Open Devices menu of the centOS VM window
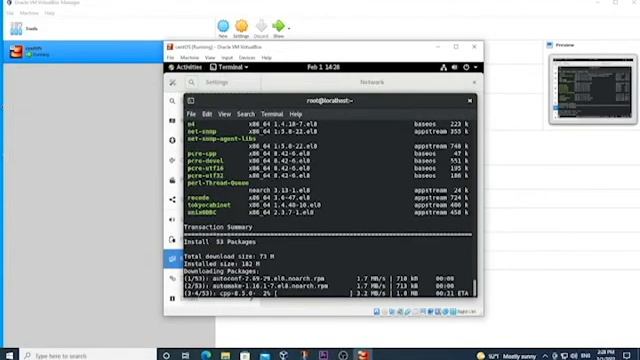The image size is (640, 360). pos(247,58)
